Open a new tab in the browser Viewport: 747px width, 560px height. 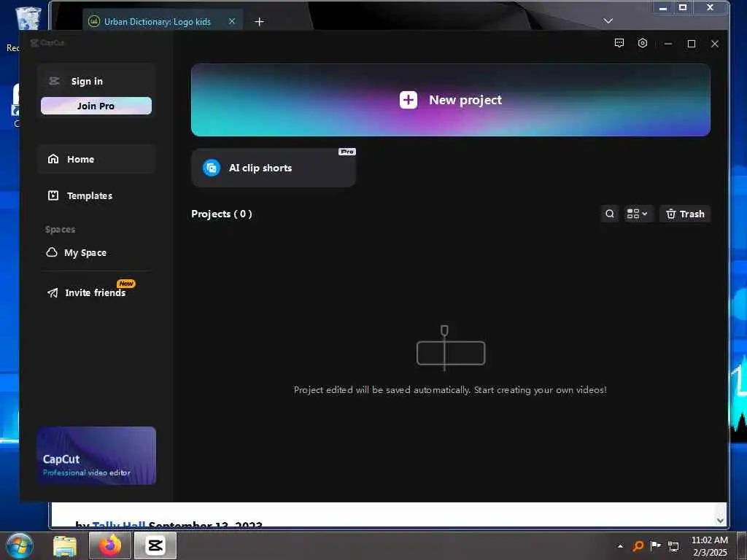click(x=259, y=21)
